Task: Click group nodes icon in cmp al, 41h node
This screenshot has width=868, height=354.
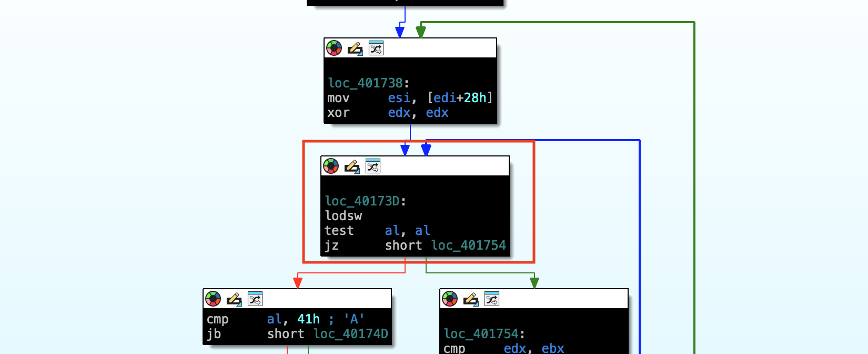Action: pyautogui.click(x=255, y=299)
